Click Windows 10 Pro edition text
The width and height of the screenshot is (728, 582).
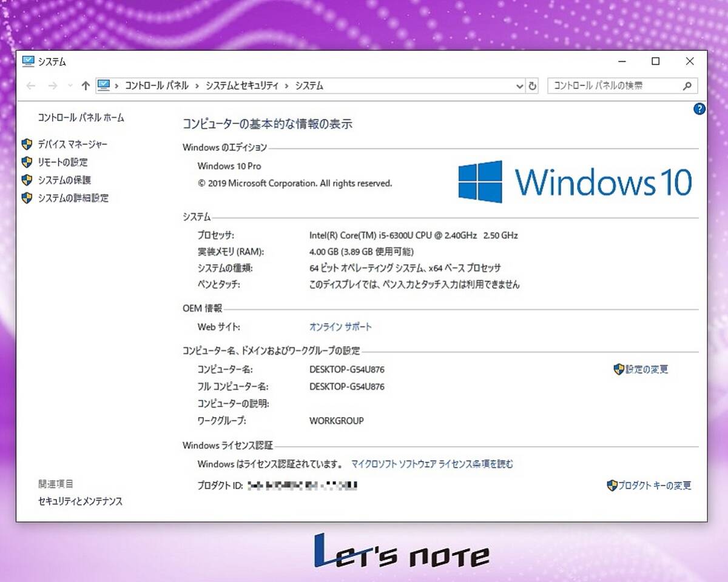click(229, 166)
